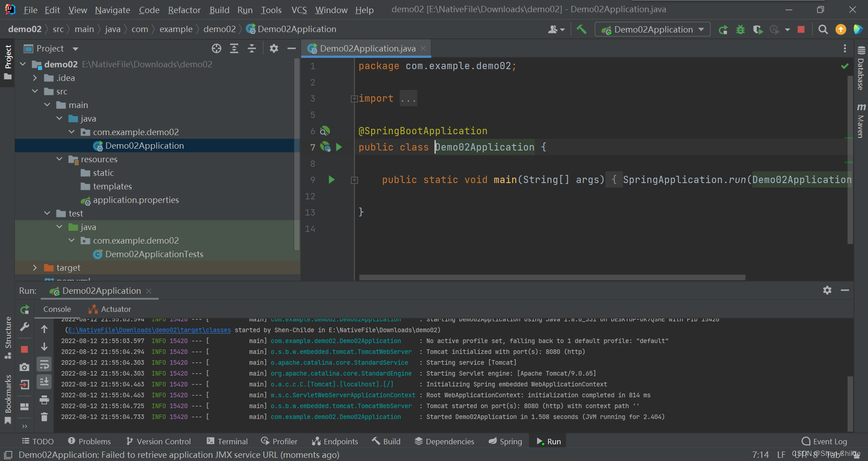Hide the Project tool window
The image size is (868, 461).
(292, 48)
